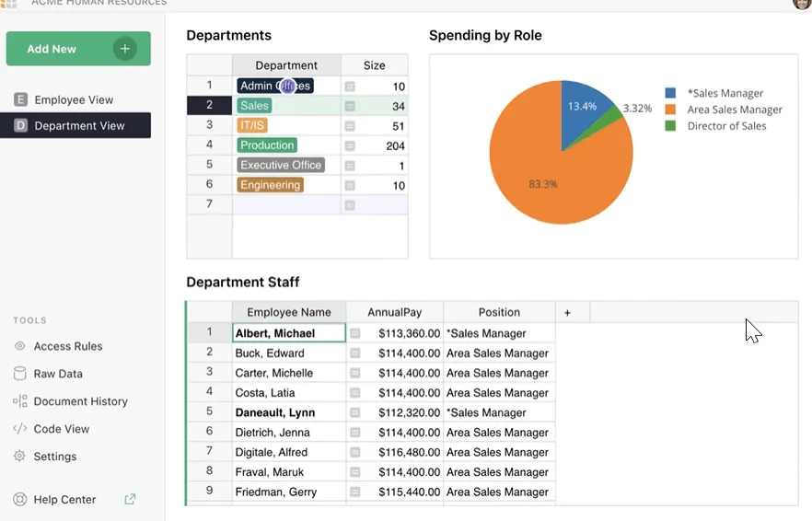Open the Settings link in the sidebar
Image resolution: width=812 pixels, height=521 pixels.
pos(55,457)
